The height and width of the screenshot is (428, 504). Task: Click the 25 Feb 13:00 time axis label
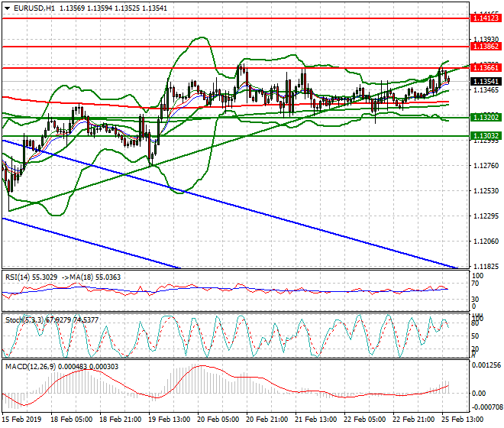tap(462, 420)
